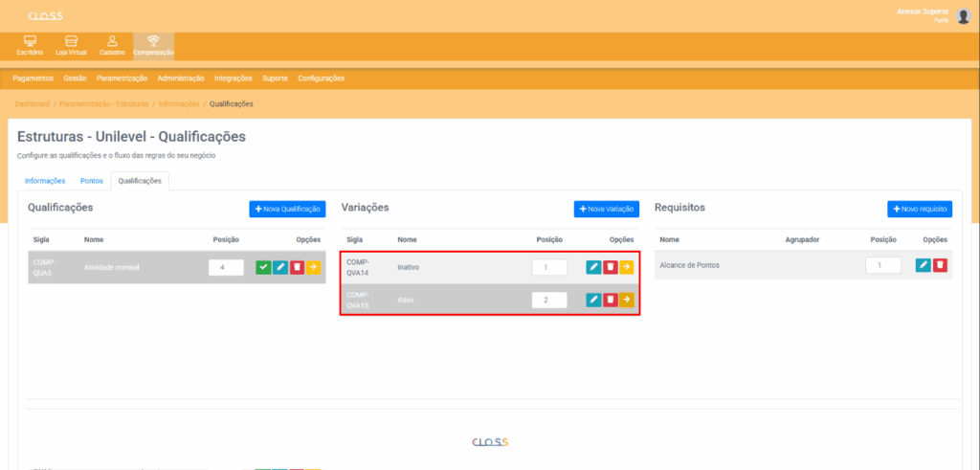Click the Nova Variação button

click(x=607, y=209)
